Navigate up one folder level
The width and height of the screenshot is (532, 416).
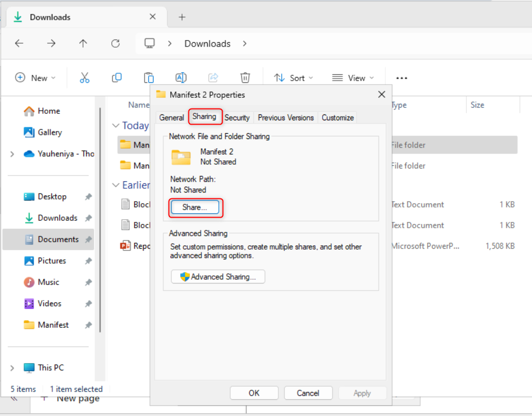point(83,43)
